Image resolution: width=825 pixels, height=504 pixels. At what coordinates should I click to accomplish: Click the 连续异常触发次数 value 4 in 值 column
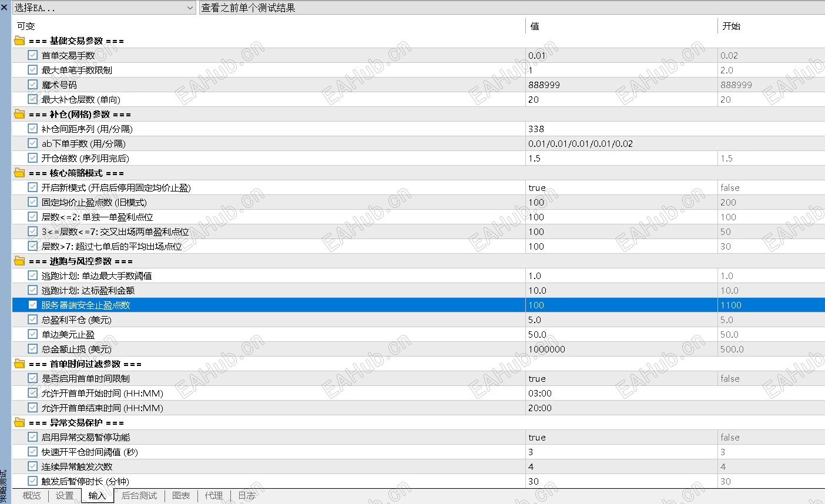click(x=531, y=466)
